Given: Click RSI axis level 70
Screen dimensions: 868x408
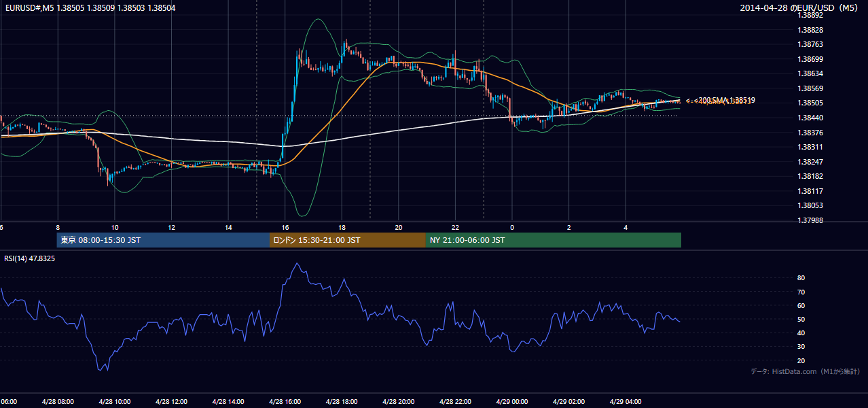Looking at the screenshot, I should (x=801, y=292).
